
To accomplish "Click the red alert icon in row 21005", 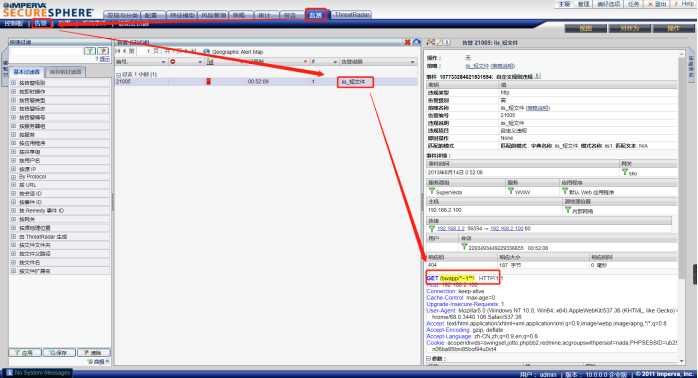I will pos(208,81).
